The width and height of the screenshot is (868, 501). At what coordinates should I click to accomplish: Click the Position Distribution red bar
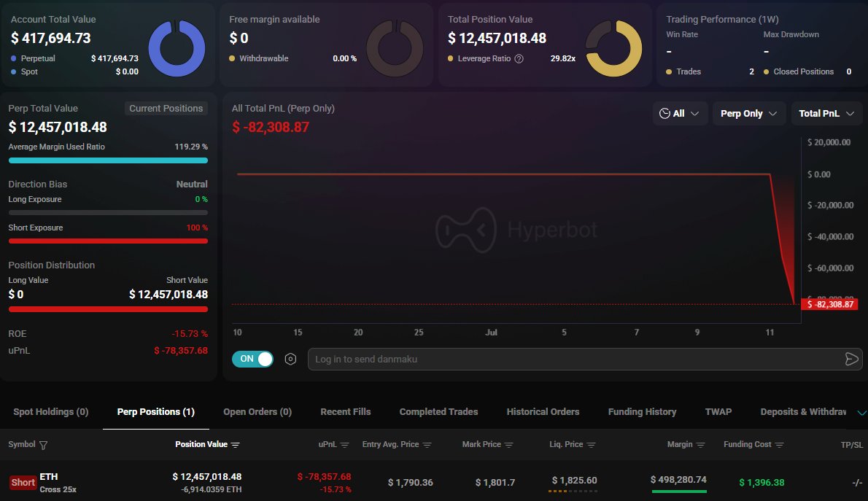(108, 309)
